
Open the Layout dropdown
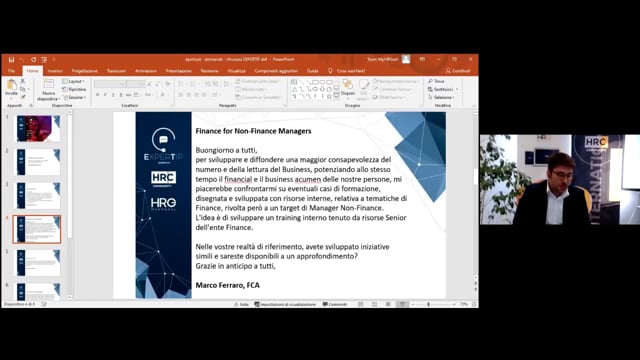tap(74, 82)
